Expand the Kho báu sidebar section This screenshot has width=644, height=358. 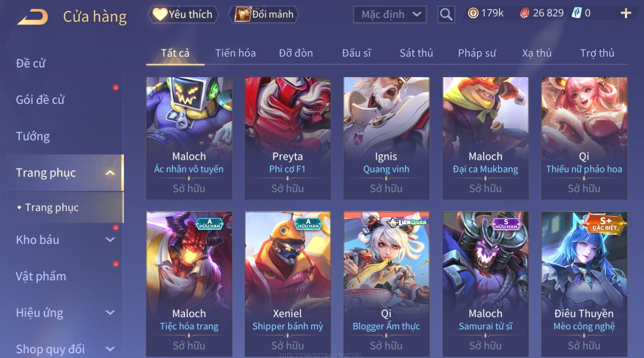click(110, 240)
